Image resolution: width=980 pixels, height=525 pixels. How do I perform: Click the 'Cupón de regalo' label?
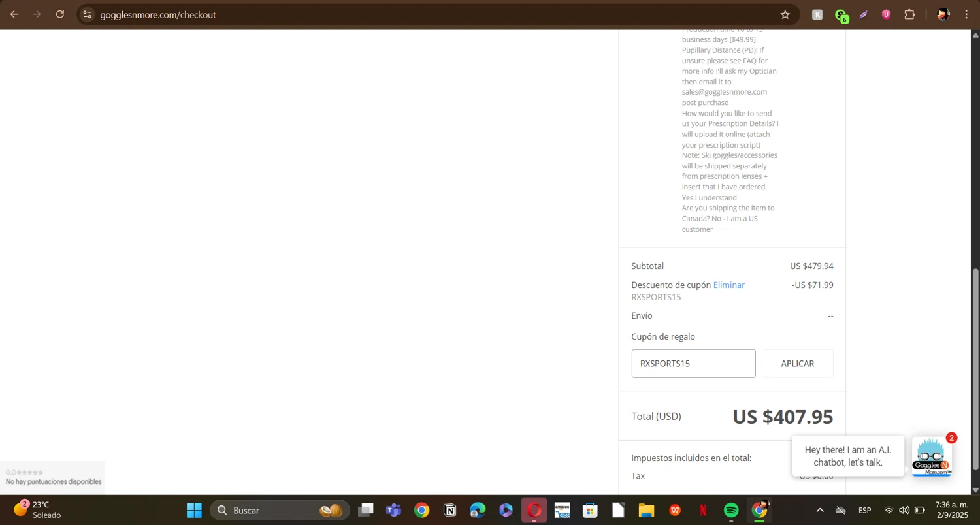tap(663, 337)
